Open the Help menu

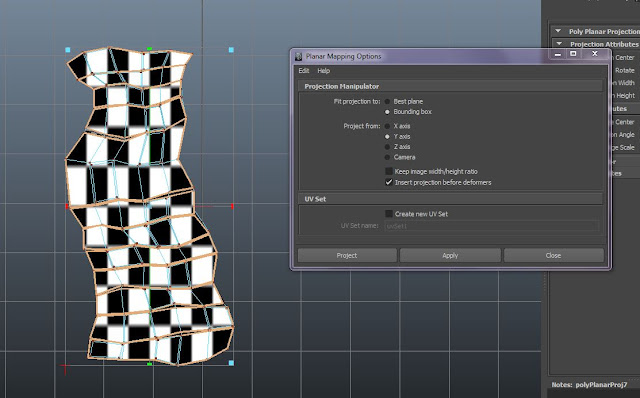[x=324, y=71]
